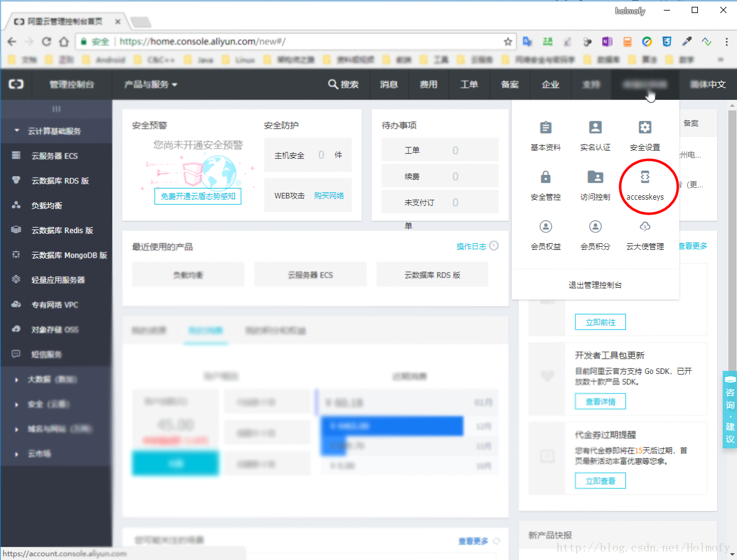Click the 短信服务 sidebar icon

click(x=16, y=353)
